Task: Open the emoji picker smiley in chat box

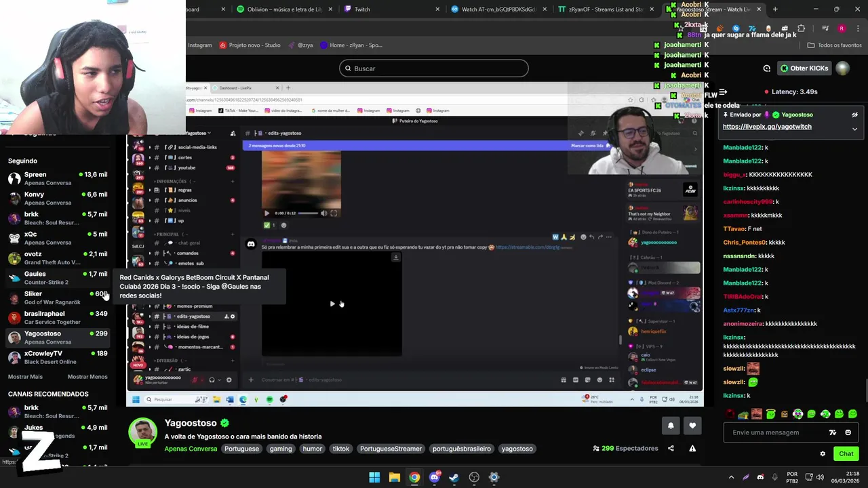Action: (x=848, y=432)
